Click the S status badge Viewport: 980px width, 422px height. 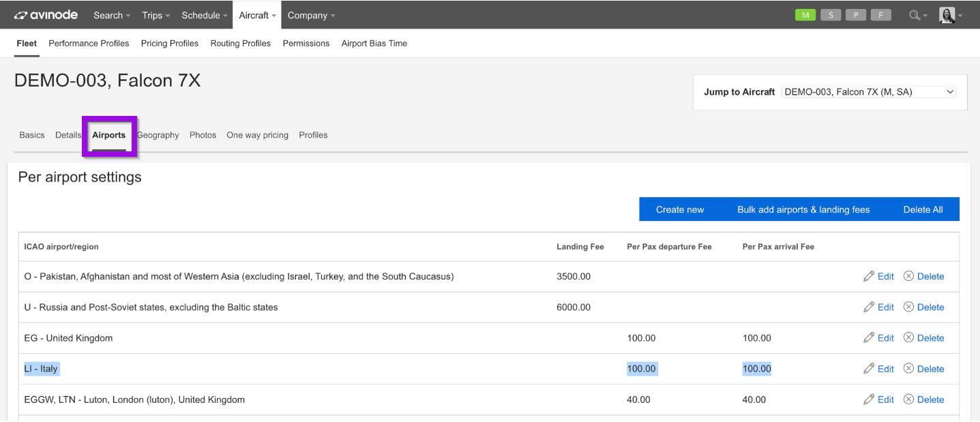click(831, 15)
